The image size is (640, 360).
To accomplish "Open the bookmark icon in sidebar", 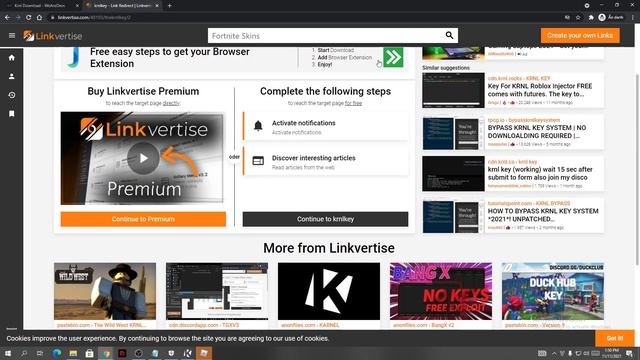I will tap(12, 113).
